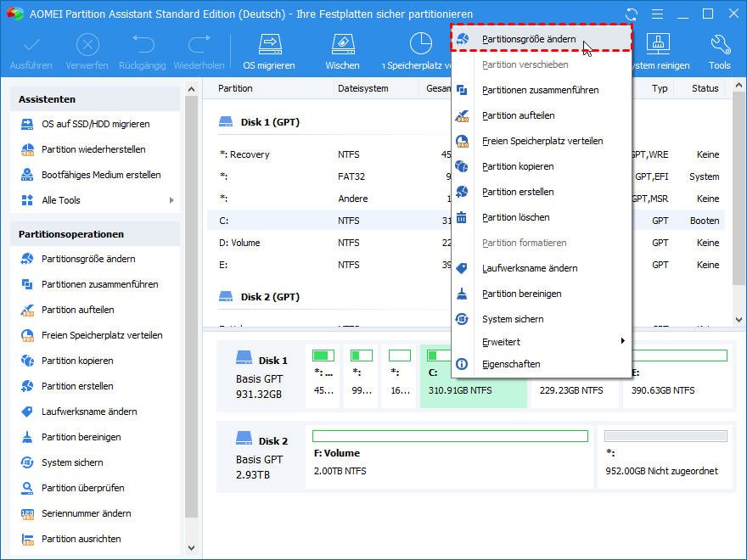The image size is (747, 560).
Task: Choose Partitionen zusammenführen in context menu
Action: coord(542,90)
